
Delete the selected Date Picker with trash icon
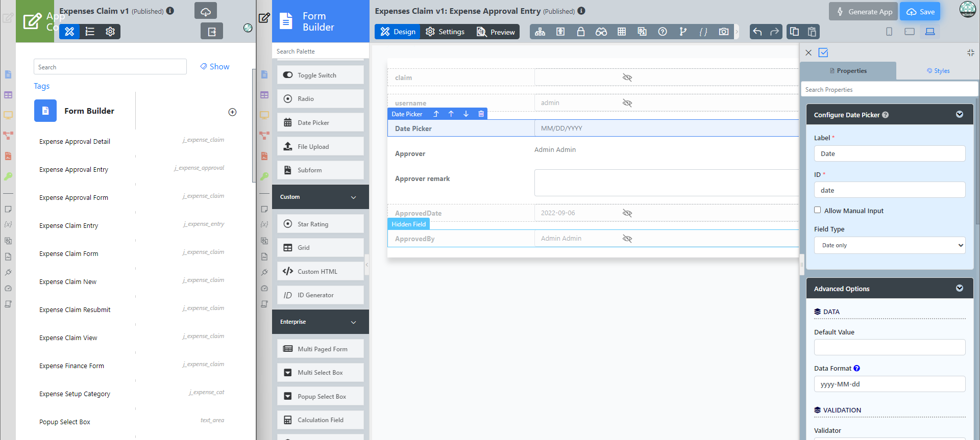click(x=481, y=114)
